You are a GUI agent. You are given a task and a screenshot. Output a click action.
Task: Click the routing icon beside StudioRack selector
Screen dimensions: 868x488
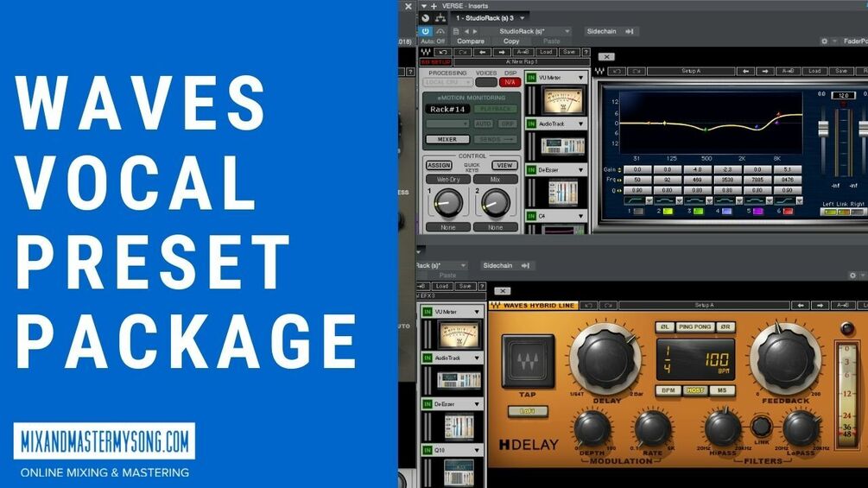[x=440, y=18]
